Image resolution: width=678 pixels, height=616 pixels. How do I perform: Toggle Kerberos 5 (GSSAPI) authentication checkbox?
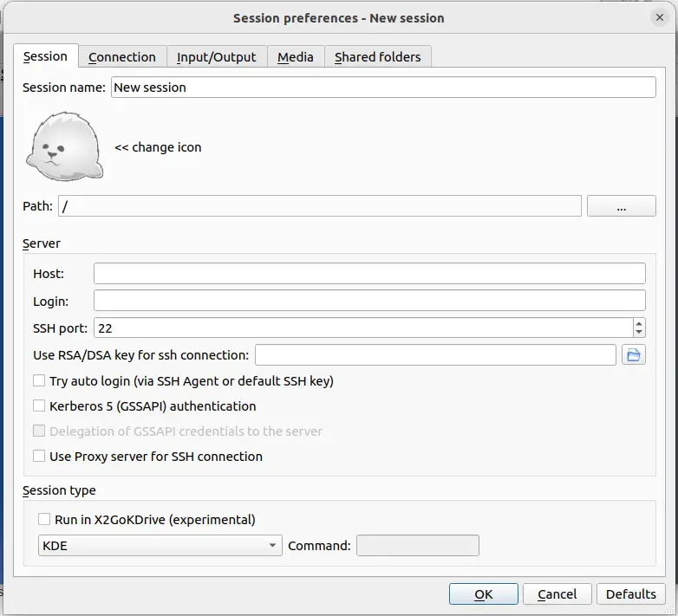click(x=39, y=405)
